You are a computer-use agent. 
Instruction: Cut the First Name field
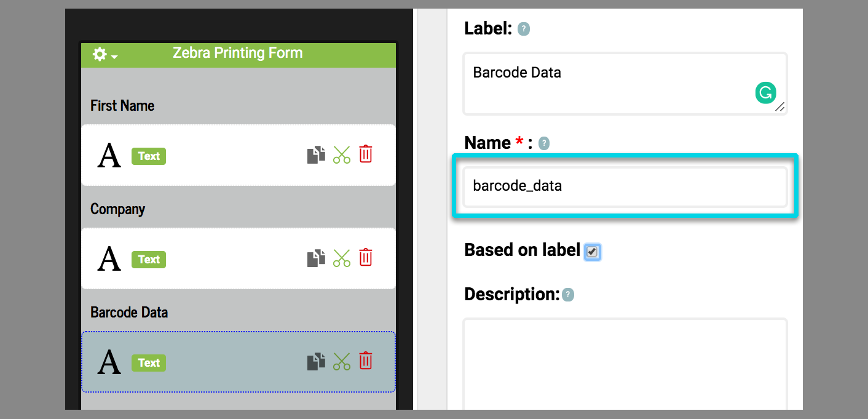point(341,155)
